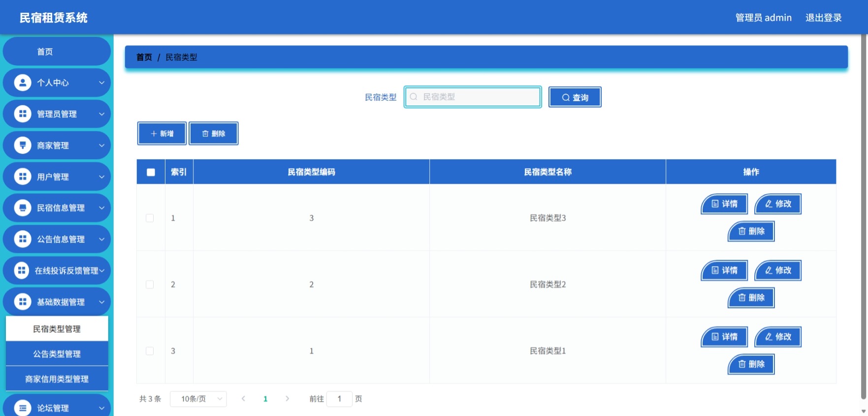This screenshot has height=416, width=868.
Task: Expand the 论坛管理 menu chevron
Action: tap(101, 408)
